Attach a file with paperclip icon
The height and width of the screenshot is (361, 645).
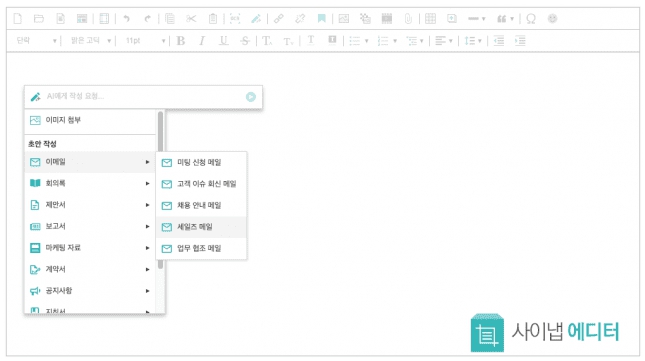click(x=408, y=19)
